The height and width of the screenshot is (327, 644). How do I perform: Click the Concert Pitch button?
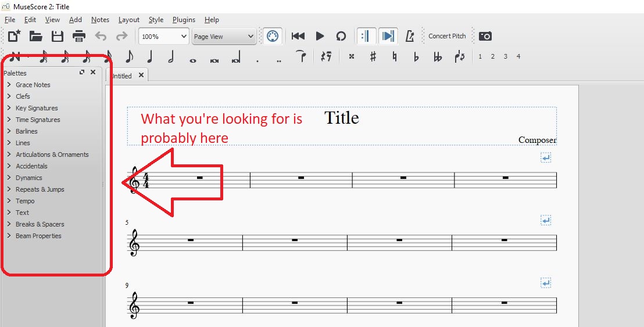pos(447,36)
